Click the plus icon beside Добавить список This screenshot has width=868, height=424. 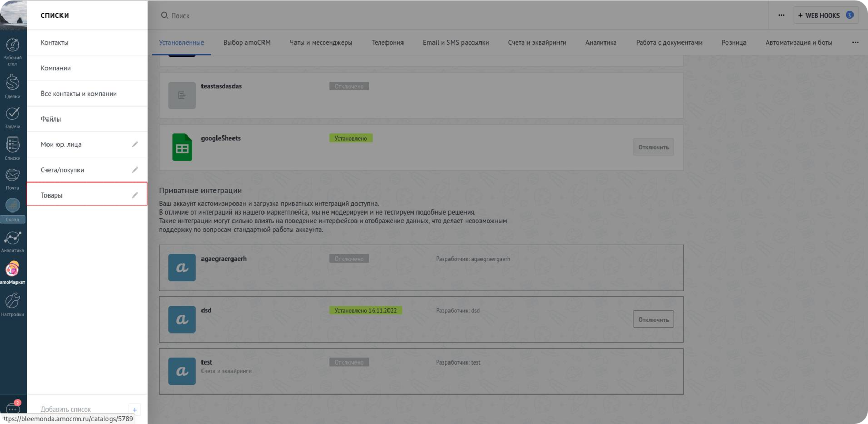(135, 410)
